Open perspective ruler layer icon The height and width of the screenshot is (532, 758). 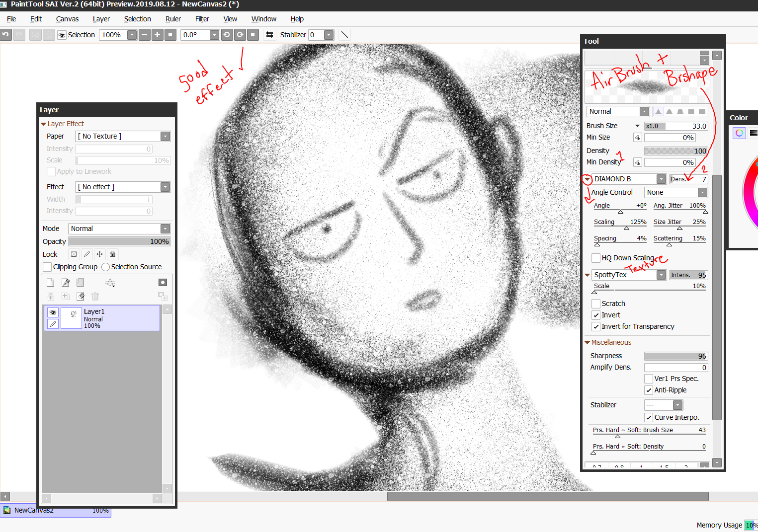tap(110, 283)
